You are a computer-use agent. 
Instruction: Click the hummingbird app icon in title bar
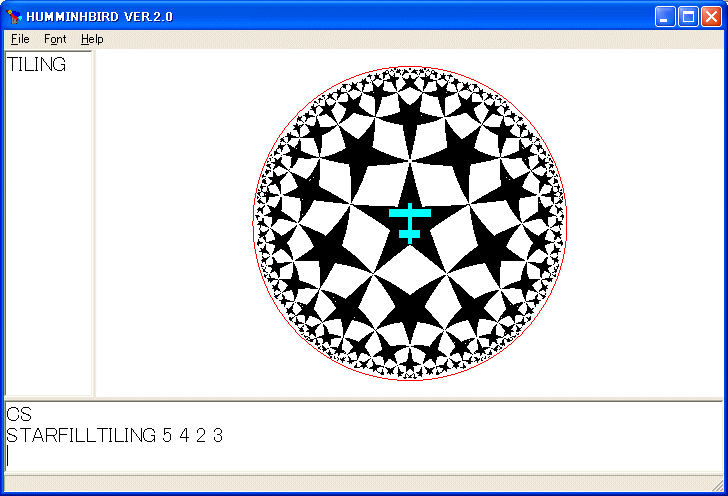tap(14, 17)
